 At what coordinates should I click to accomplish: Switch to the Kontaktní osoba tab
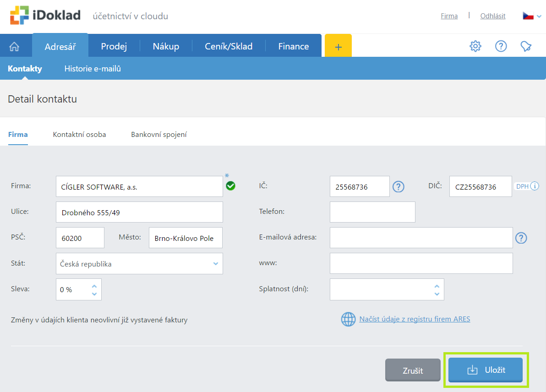[79, 134]
